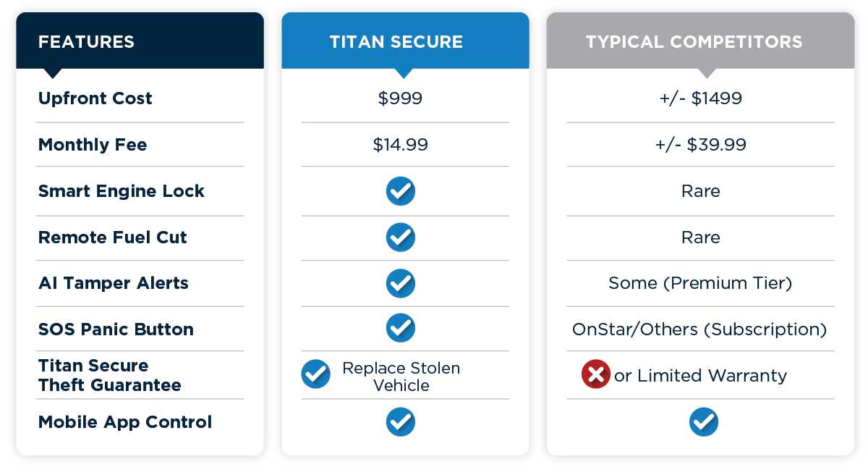Click checkmark beside Replace Stolen Vehicle
Screen dimensions: 868x475
coord(316,374)
